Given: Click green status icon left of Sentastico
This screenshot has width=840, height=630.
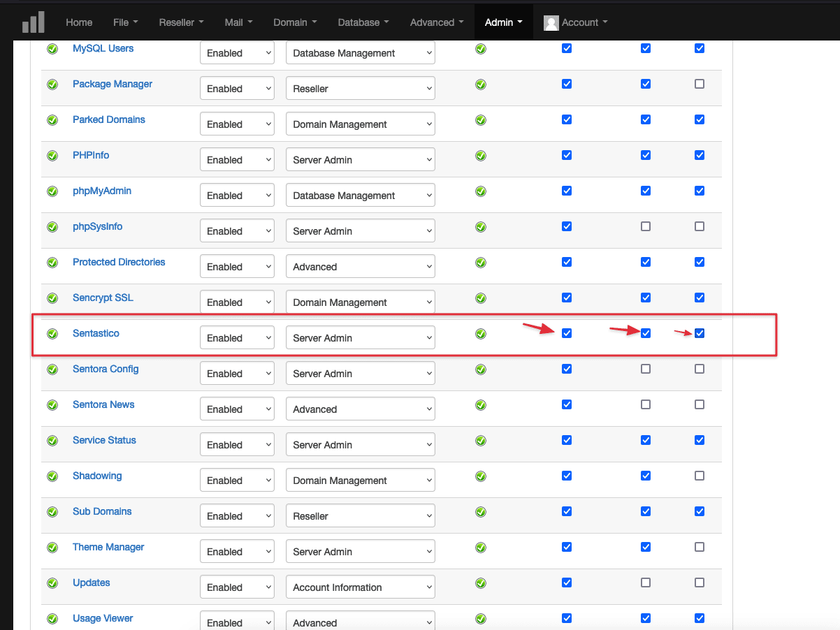Looking at the screenshot, I should click(x=52, y=334).
